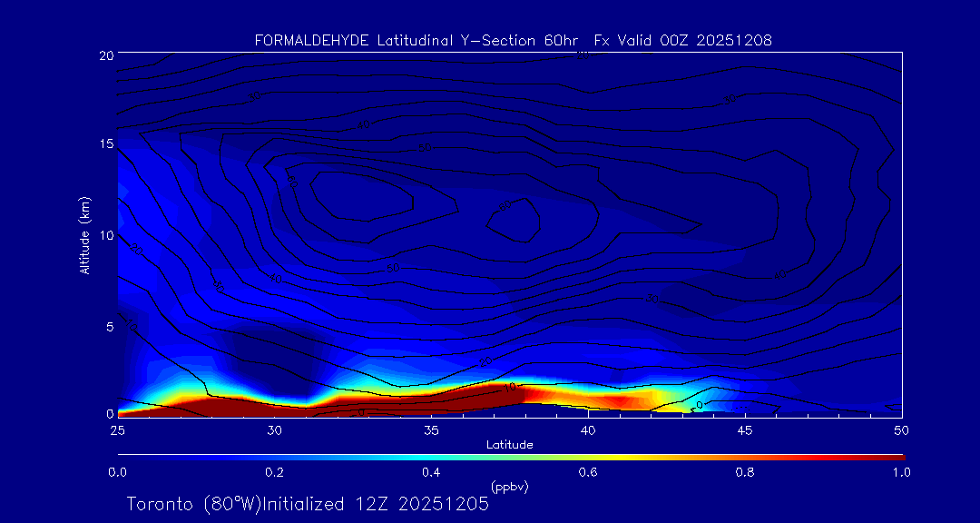The width and height of the screenshot is (980, 523).
Task: Click the colorbar label 0.6
Action: [x=587, y=472]
